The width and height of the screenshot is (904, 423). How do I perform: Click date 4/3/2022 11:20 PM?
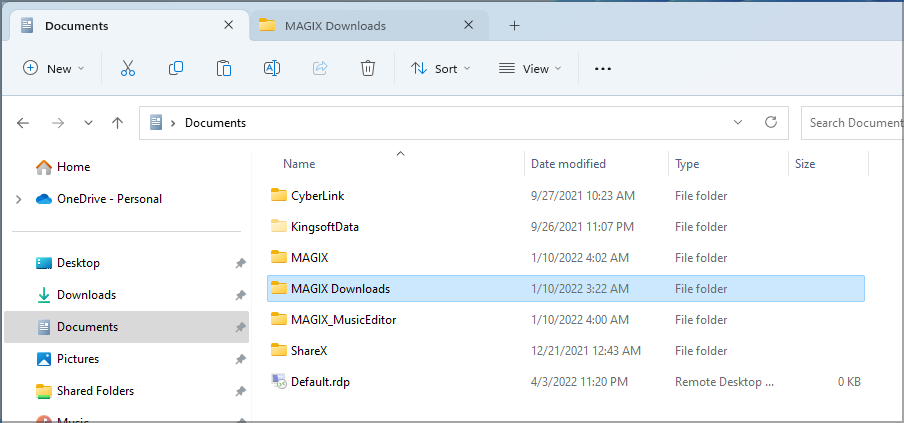[x=579, y=382]
